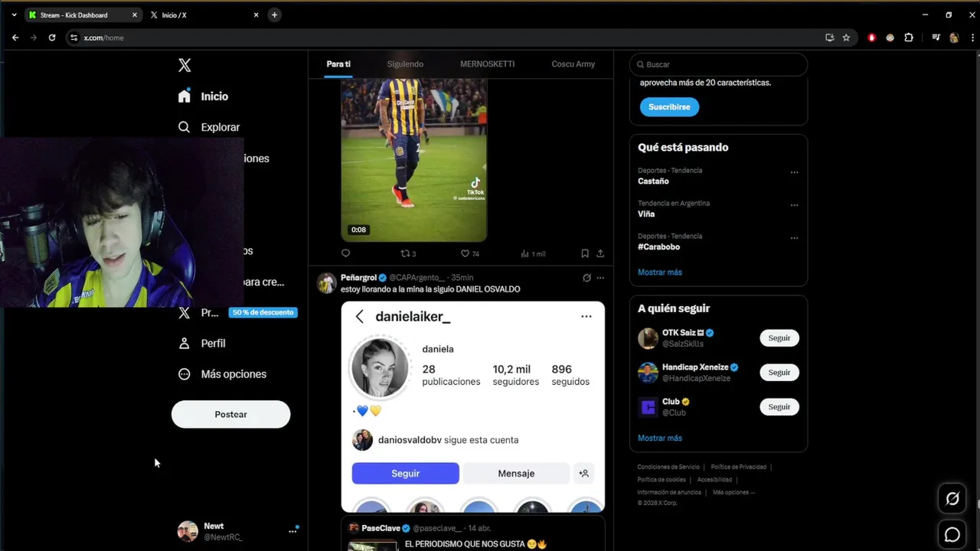This screenshot has height=551, width=980.
Task: Open new browser tab
Action: click(274, 15)
